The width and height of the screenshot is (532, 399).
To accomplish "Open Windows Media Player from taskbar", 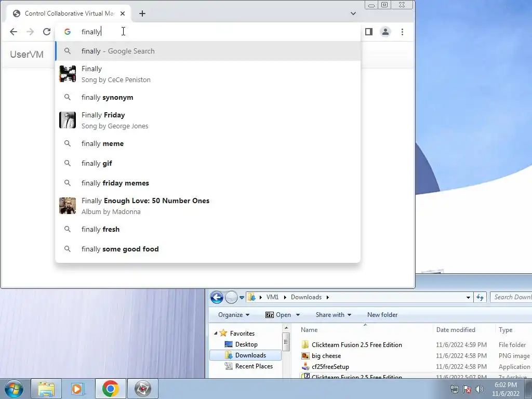I will pyautogui.click(x=78, y=389).
